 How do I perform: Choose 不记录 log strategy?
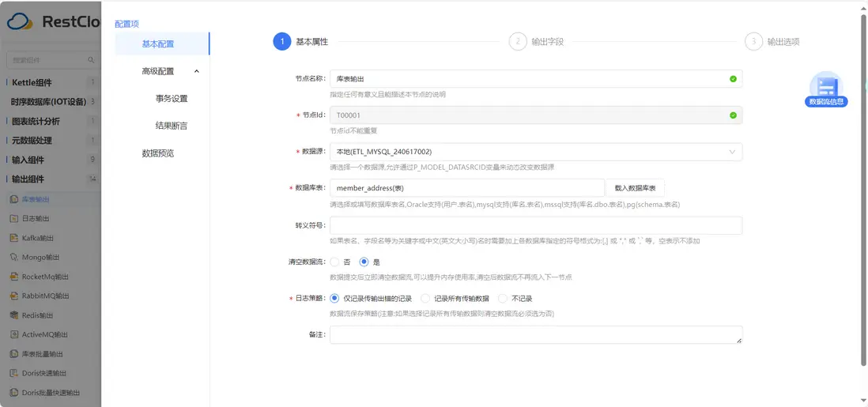pos(503,299)
